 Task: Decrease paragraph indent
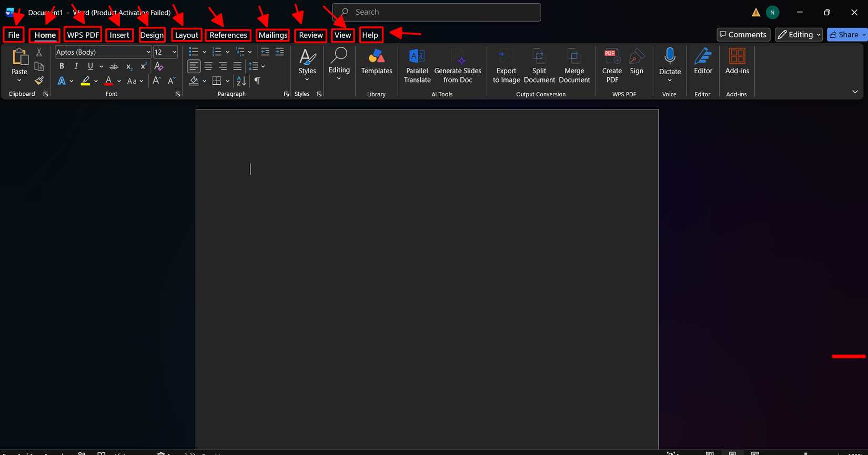[x=265, y=52]
